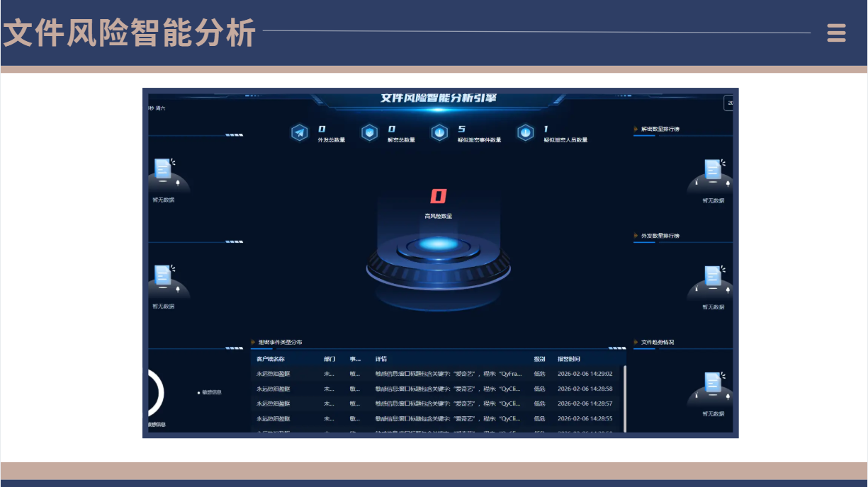Click the red high-risk count number
868x487 pixels.
[x=438, y=197]
